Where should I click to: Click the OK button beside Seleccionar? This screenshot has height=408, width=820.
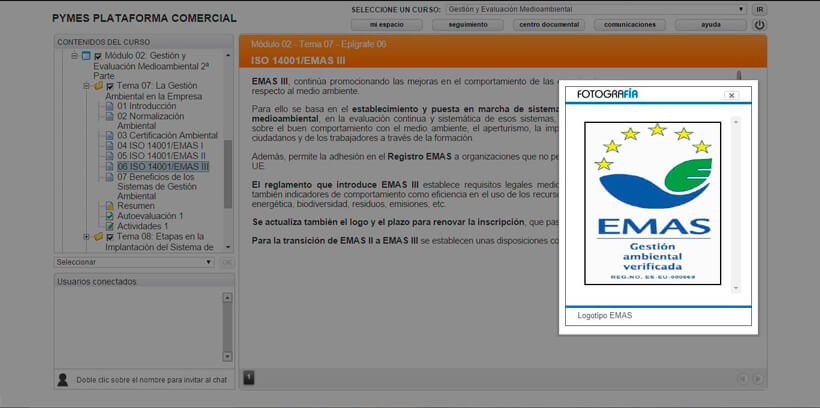[227, 262]
